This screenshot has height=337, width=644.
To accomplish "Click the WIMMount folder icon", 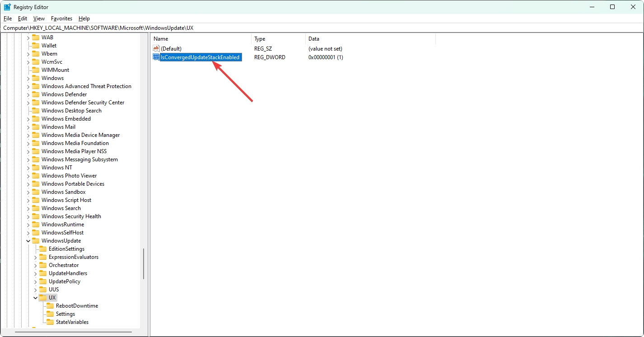I will (x=36, y=70).
